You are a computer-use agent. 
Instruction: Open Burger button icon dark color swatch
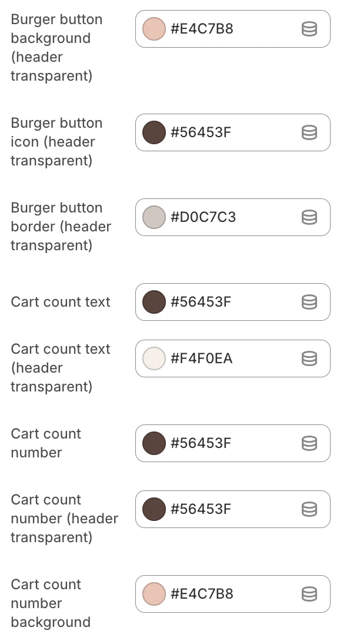tap(154, 132)
